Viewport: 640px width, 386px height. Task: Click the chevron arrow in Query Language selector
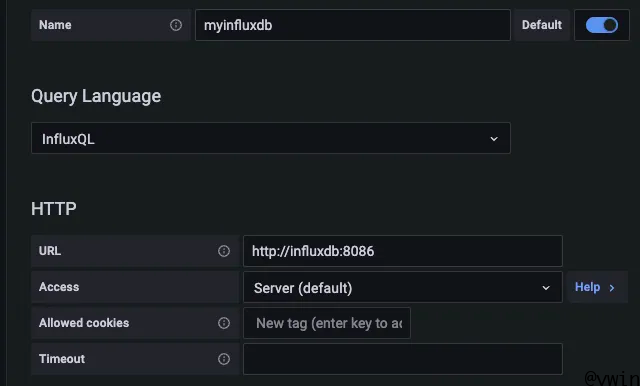494,139
